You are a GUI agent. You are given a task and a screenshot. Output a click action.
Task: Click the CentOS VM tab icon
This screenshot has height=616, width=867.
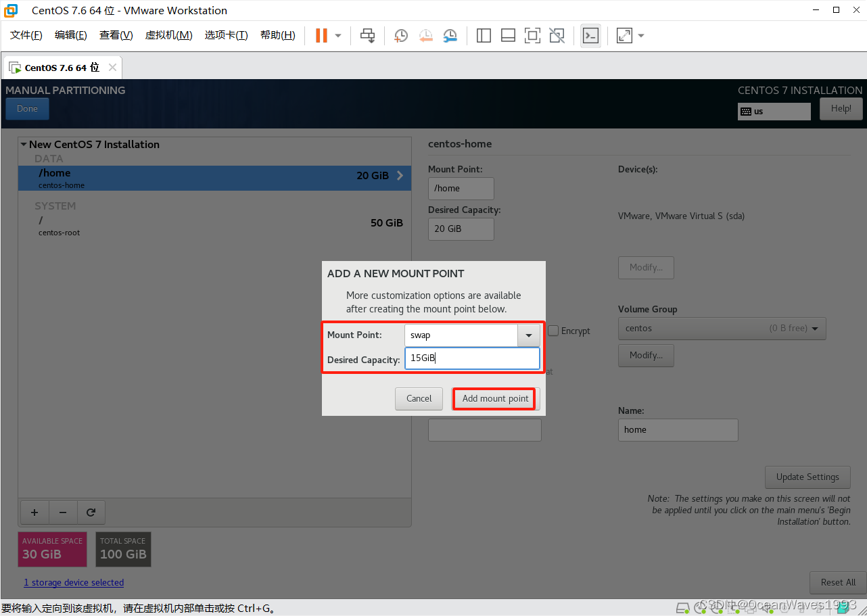[14, 68]
